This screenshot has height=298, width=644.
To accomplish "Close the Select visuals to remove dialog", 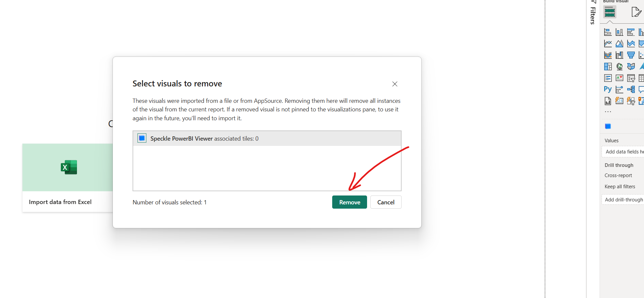I will click(x=395, y=84).
